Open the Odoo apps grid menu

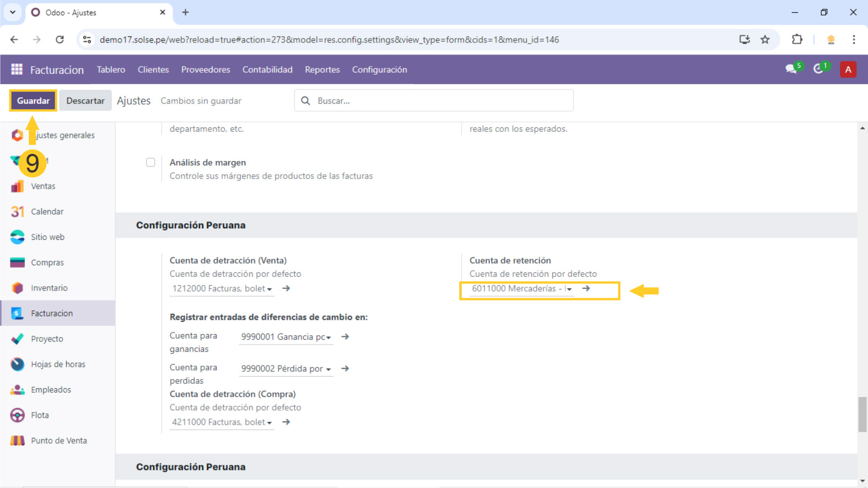click(17, 69)
